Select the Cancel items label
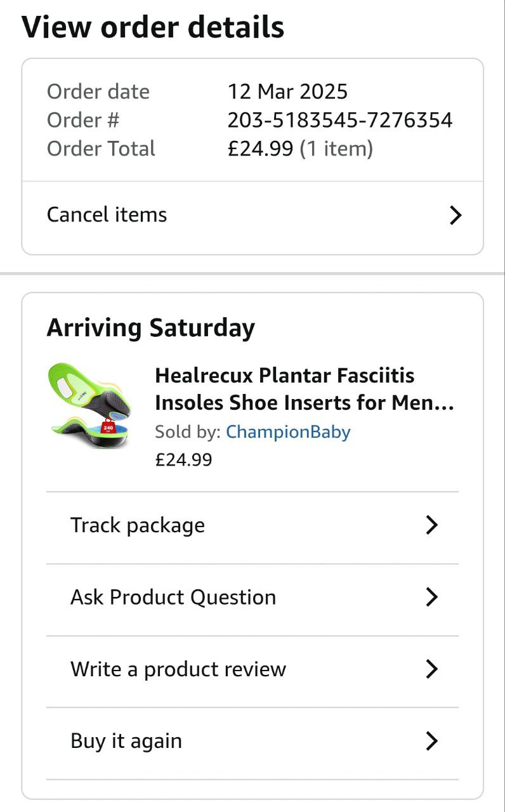The height and width of the screenshot is (812, 505). (107, 215)
